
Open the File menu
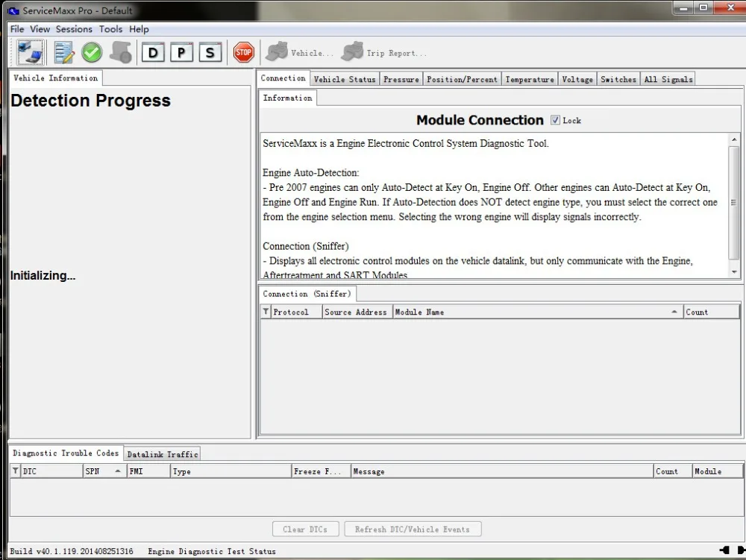[17, 29]
